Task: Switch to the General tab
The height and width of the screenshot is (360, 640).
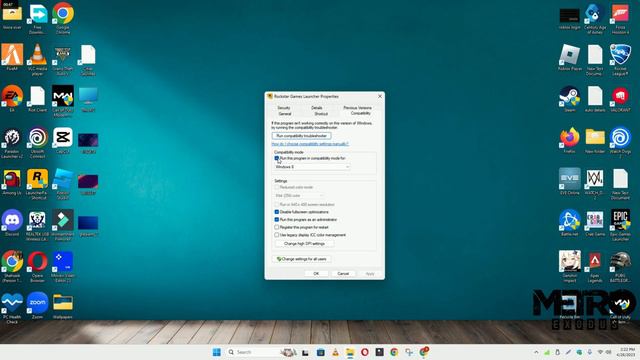Action: point(284,114)
